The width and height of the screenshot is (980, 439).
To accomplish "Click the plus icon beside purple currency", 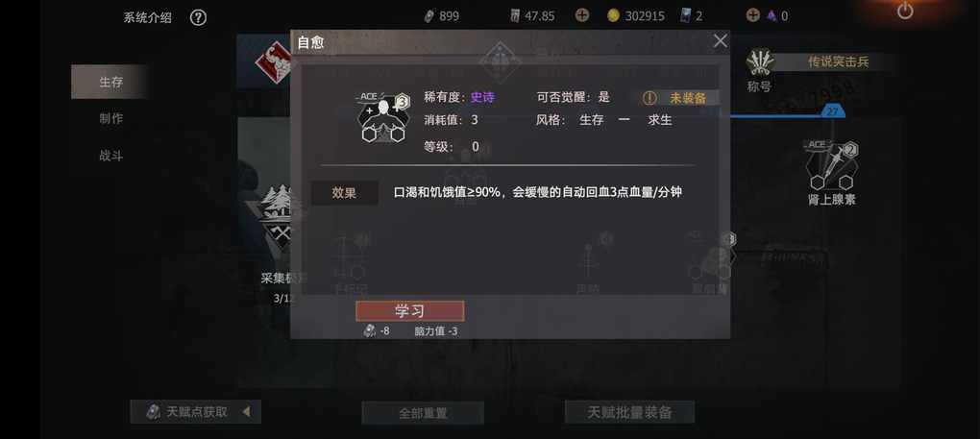I will point(753,15).
